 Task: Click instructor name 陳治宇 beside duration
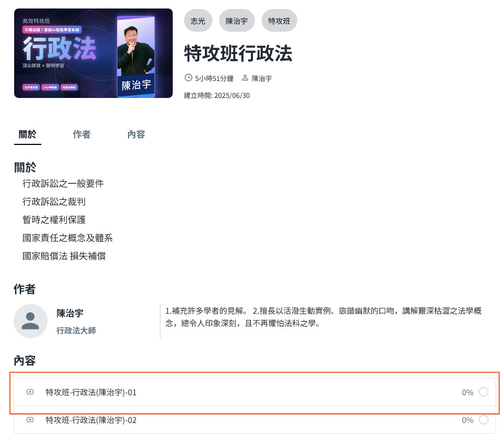coord(262,78)
